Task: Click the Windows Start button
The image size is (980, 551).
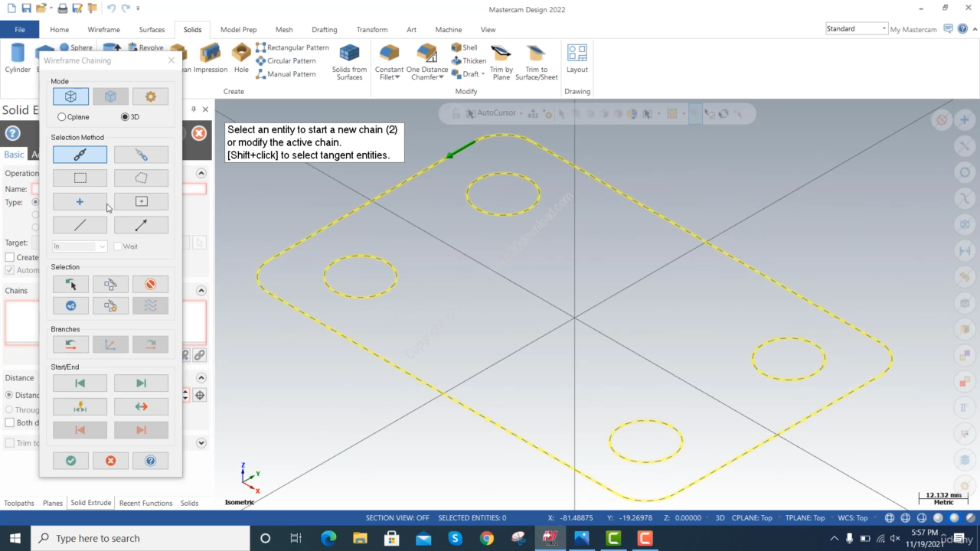Action: coord(15,538)
